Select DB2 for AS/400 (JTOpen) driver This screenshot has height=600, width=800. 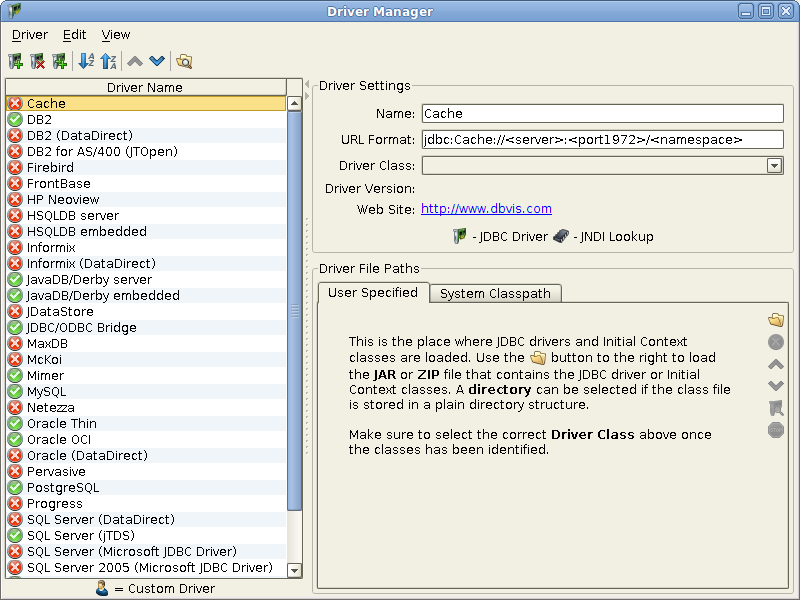[146, 152]
